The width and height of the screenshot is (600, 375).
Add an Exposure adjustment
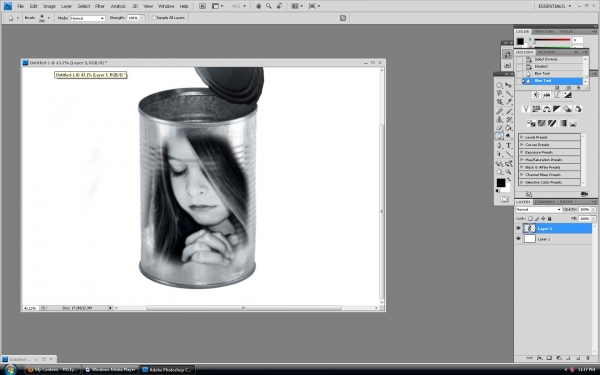coord(567,95)
